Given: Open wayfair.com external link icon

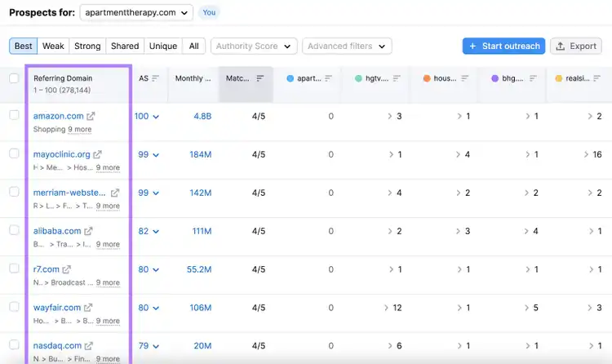Looking at the screenshot, I should pos(88,308).
